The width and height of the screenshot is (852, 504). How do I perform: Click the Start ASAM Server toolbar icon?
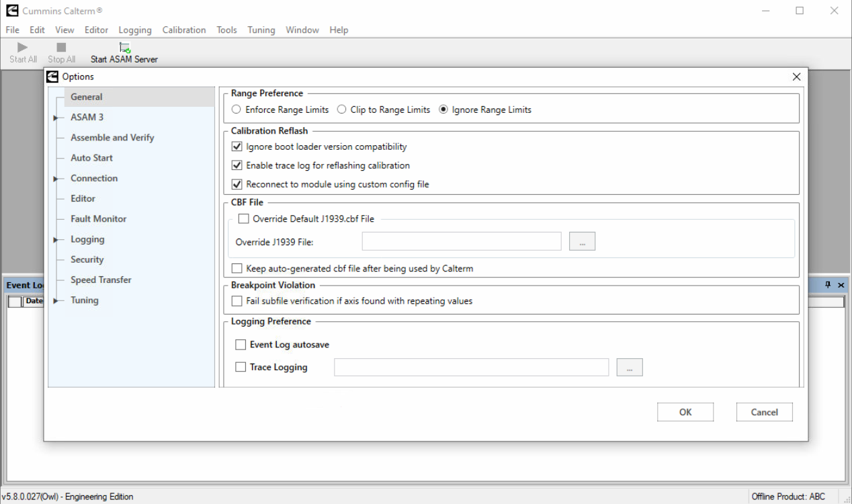[x=124, y=48]
